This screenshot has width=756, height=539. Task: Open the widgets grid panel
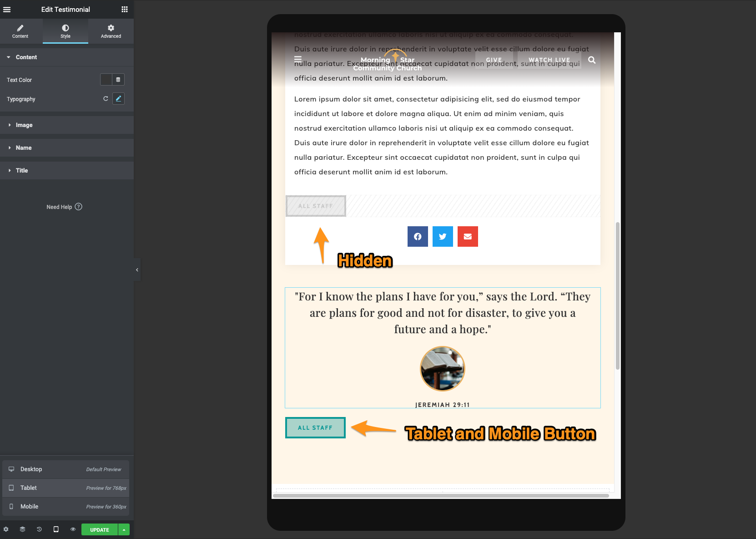pyautogui.click(x=125, y=10)
